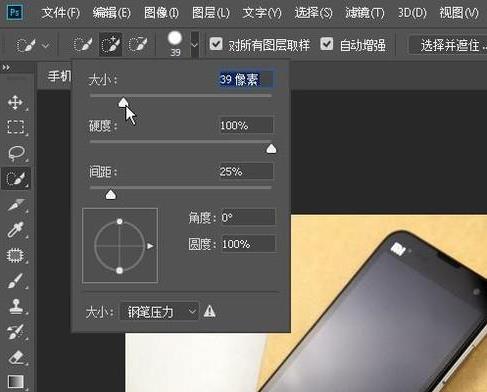Select the Add to selection mode icon
Image resolution: width=487 pixels, height=392 pixels.
coord(110,45)
